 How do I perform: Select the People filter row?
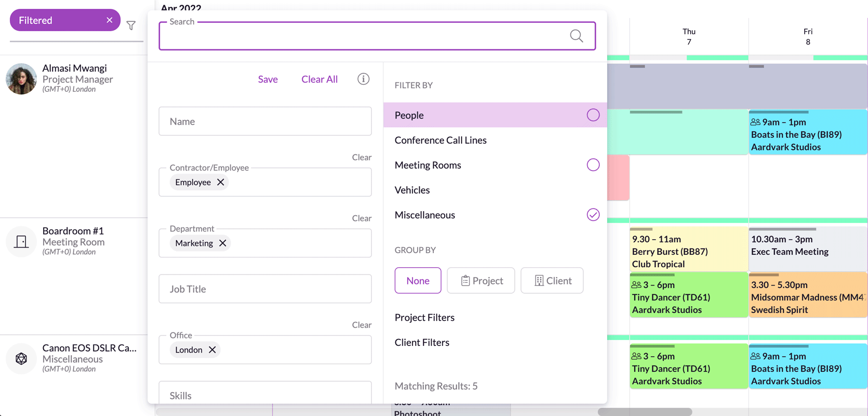[495, 115]
